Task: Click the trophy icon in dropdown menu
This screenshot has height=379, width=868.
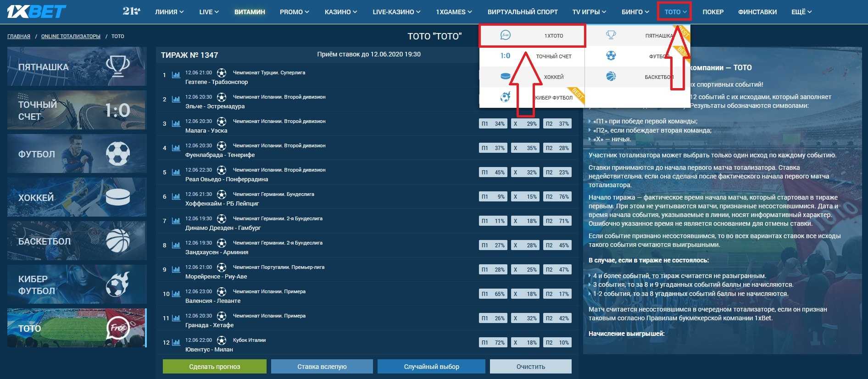Action: coord(611,35)
